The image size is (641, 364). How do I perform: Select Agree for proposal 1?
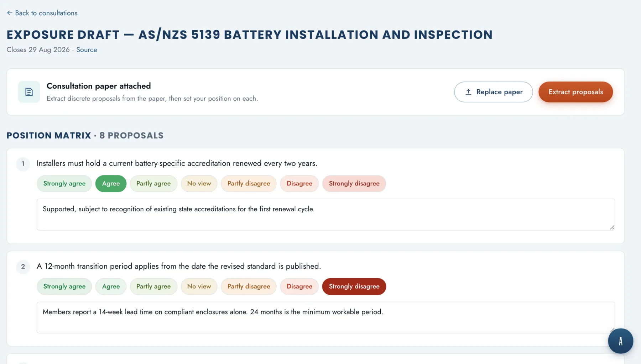(x=111, y=184)
